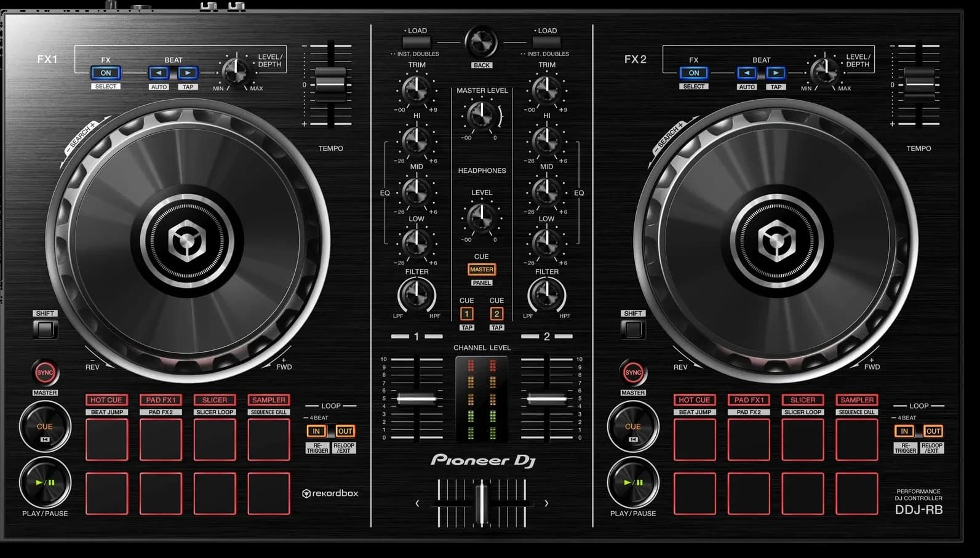The image size is (980, 558).
Task: Select left deck HOT CUE mode
Action: click(x=106, y=400)
